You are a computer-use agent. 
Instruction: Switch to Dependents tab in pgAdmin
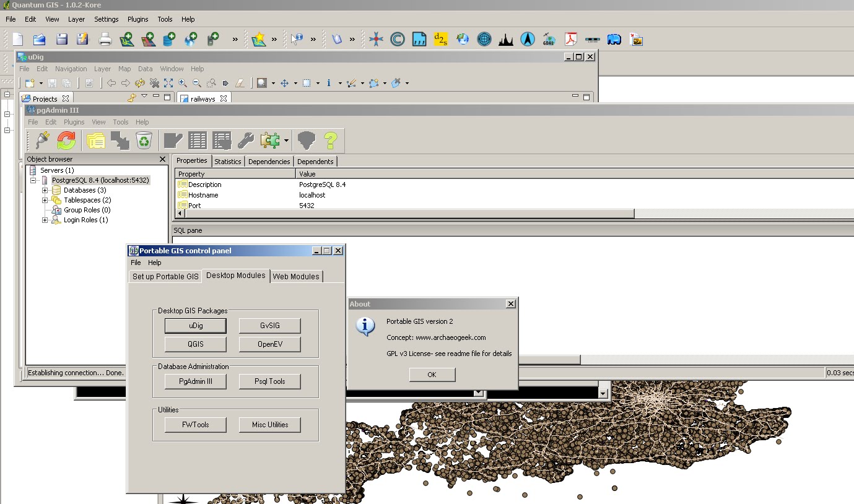[315, 161]
